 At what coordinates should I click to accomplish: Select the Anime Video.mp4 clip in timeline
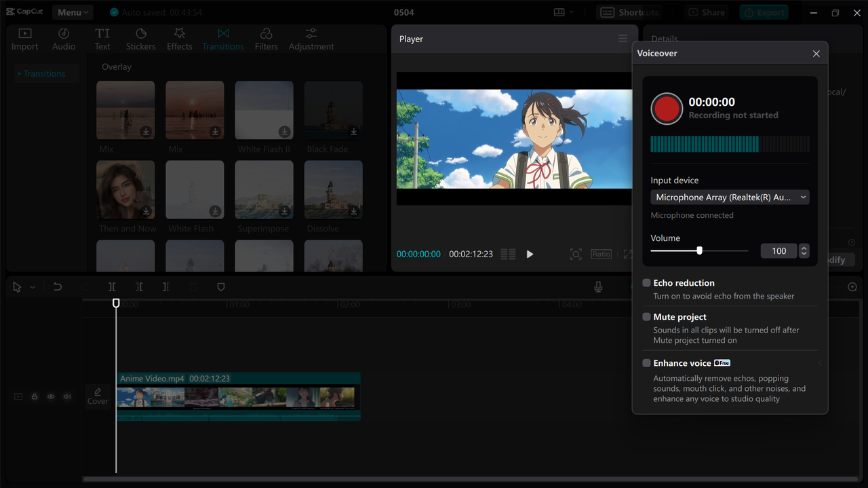[238, 396]
